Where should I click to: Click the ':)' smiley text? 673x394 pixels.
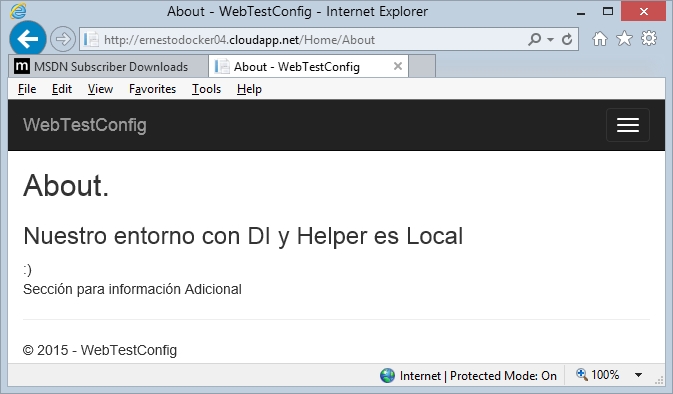tap(27, 270)
